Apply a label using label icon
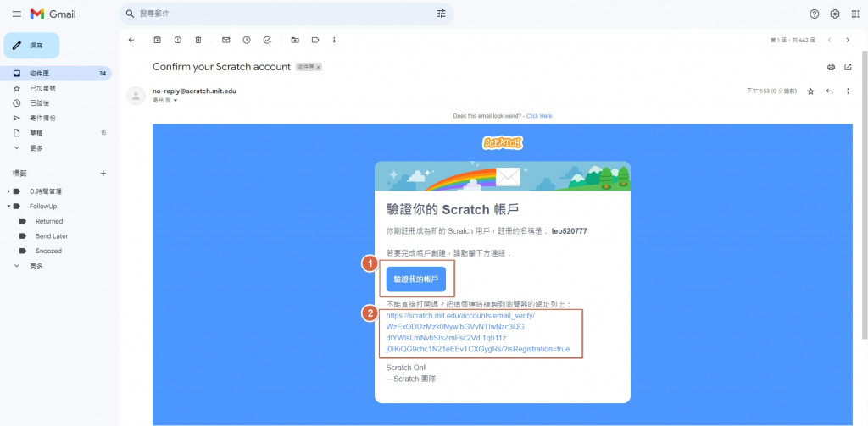The height and width of the screenshot is (426, 868). pos(315,40)
